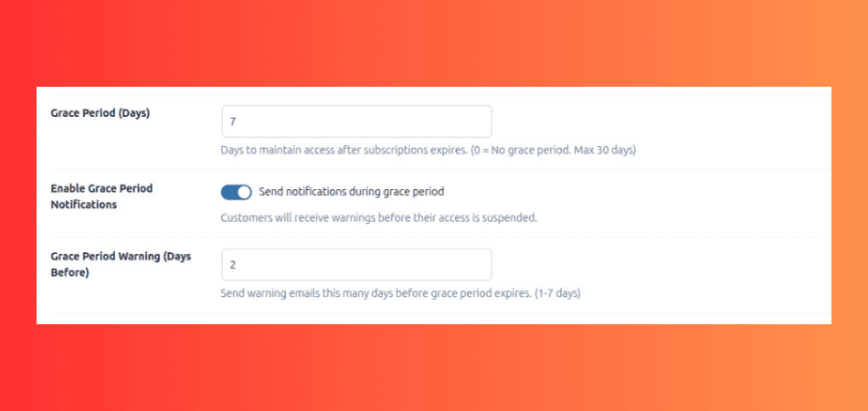Click the value 2 in warning days field
The width and height of the screenshot is (868, 411).
233,265
